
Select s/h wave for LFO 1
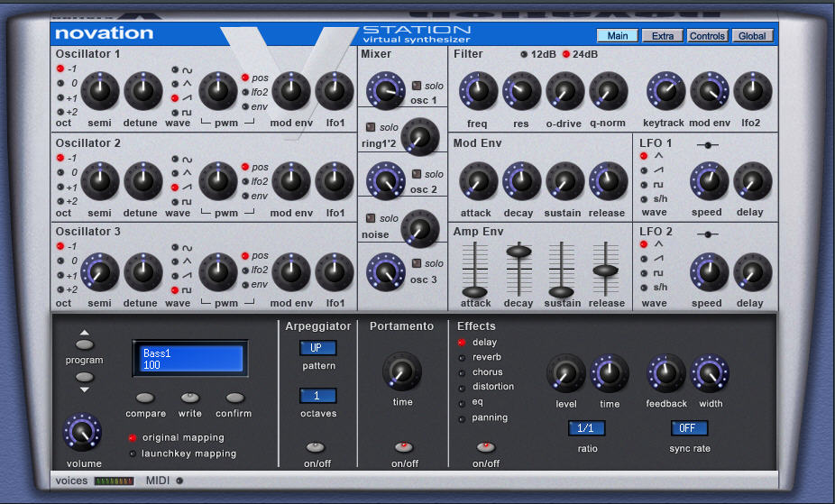point(644,199)
